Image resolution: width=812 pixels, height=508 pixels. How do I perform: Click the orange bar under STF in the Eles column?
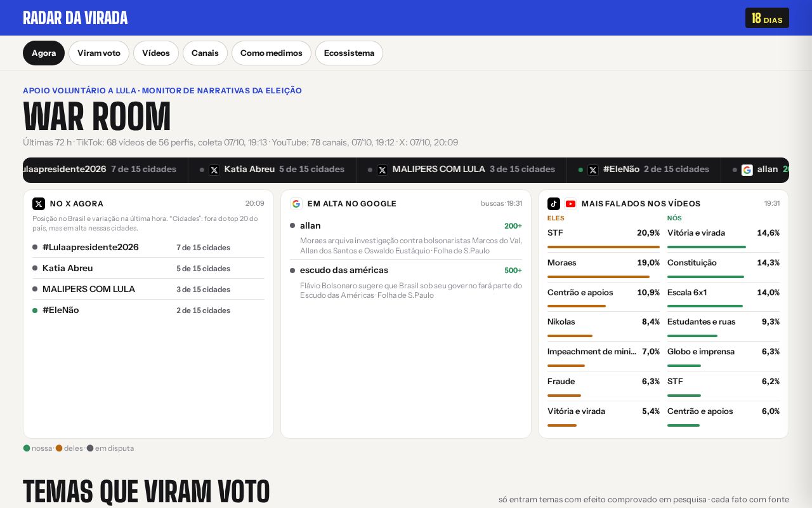[x=603, y=247]
